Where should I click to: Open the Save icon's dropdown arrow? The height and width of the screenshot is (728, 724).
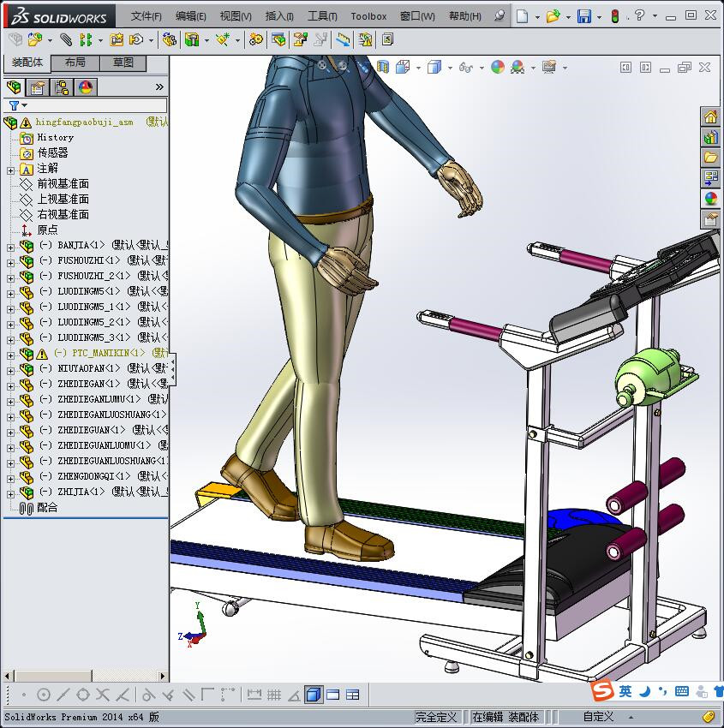click(x=599, y=17)
